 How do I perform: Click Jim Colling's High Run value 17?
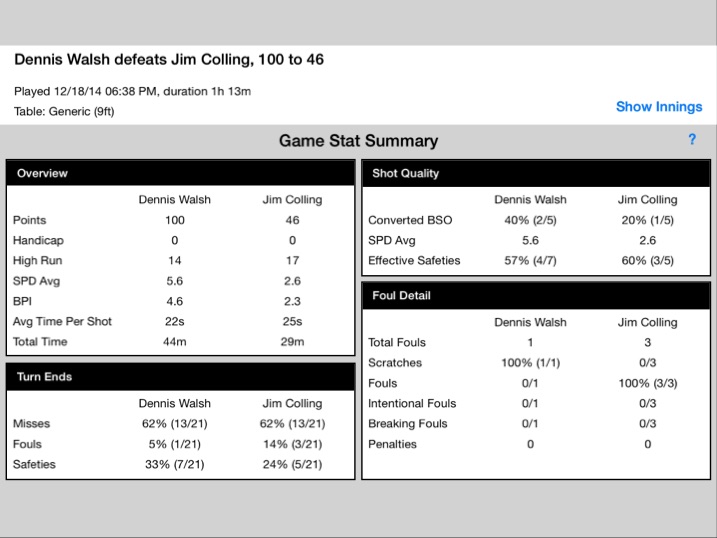292,261
